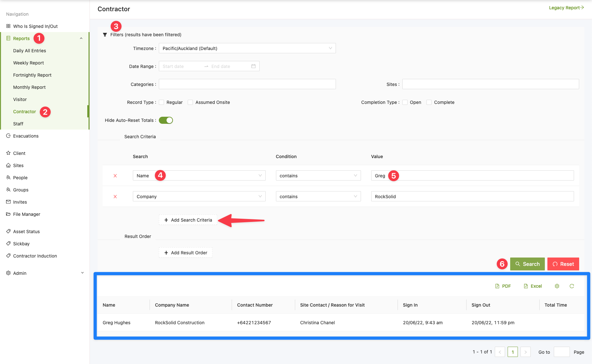Click the table settings gear icon
This screenshot has height=364, width=592.
coord(557,286)
